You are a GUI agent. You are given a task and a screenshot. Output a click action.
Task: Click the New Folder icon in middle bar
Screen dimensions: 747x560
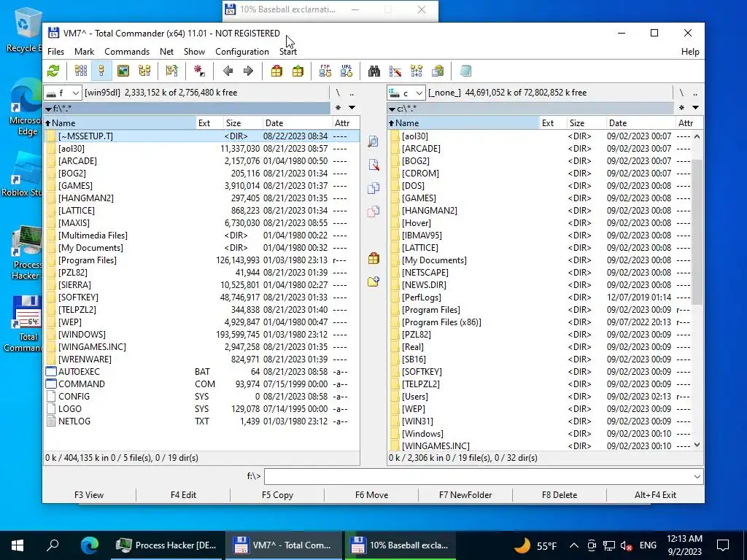[x=373, y=281]
